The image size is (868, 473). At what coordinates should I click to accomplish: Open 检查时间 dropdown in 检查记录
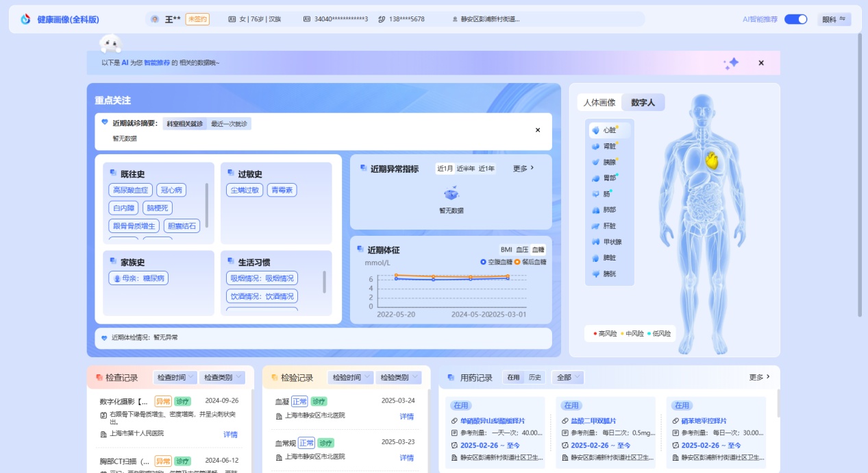pyautogui.click(x=175, y=378)
